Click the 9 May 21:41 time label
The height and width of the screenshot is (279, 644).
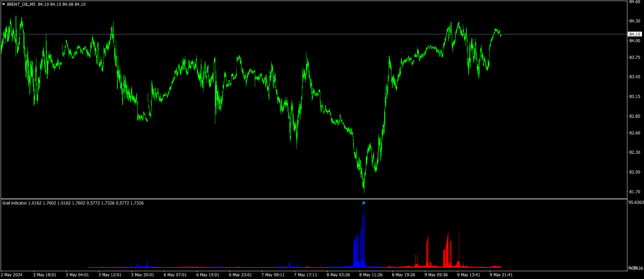click(x=501, y=275)
